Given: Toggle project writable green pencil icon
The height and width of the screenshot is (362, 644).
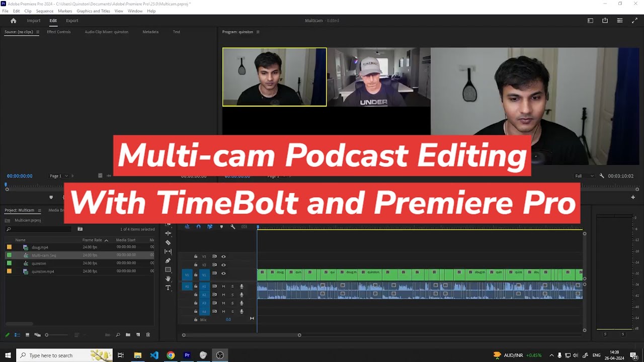Looking at the screenshot, I should [x=7, y=335].
